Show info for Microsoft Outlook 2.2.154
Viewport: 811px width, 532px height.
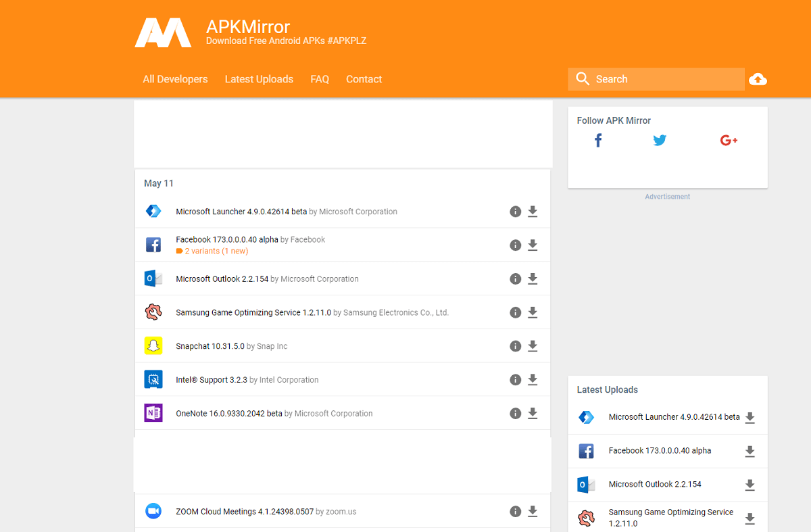click(516, 279)
